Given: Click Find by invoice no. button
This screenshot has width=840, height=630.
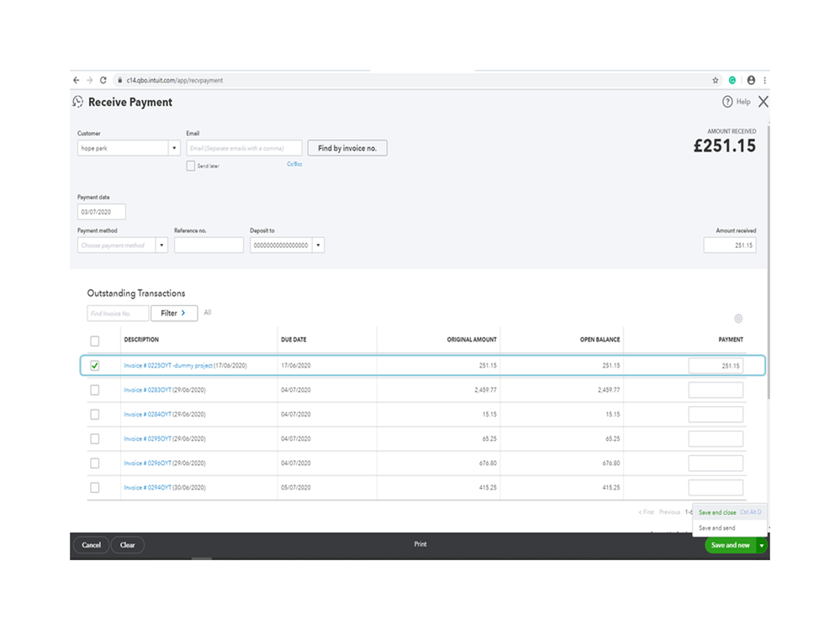Looking at the screenshot, I should [x=347, y=148].
